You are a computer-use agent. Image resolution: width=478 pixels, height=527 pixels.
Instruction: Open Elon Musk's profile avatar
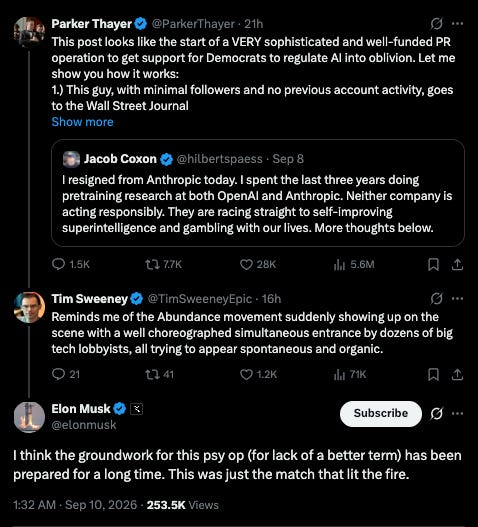click(x=29, y=417)
